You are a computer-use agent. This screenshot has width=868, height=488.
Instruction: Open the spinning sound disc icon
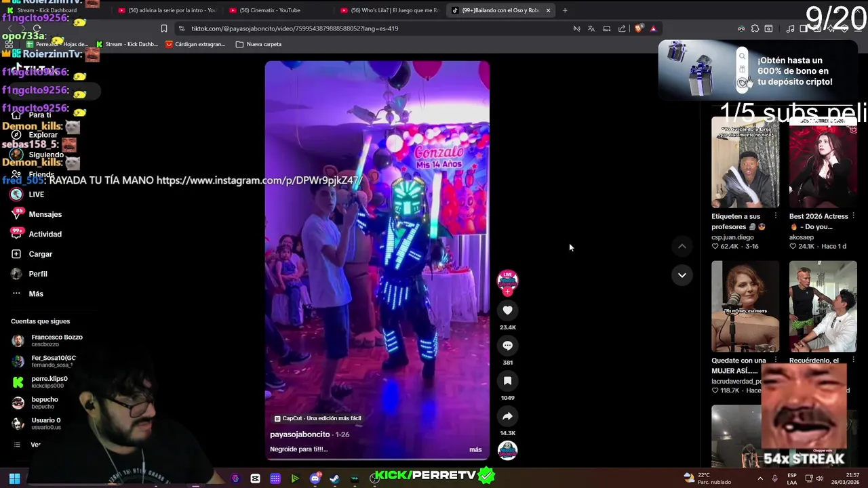coord(507,450)
